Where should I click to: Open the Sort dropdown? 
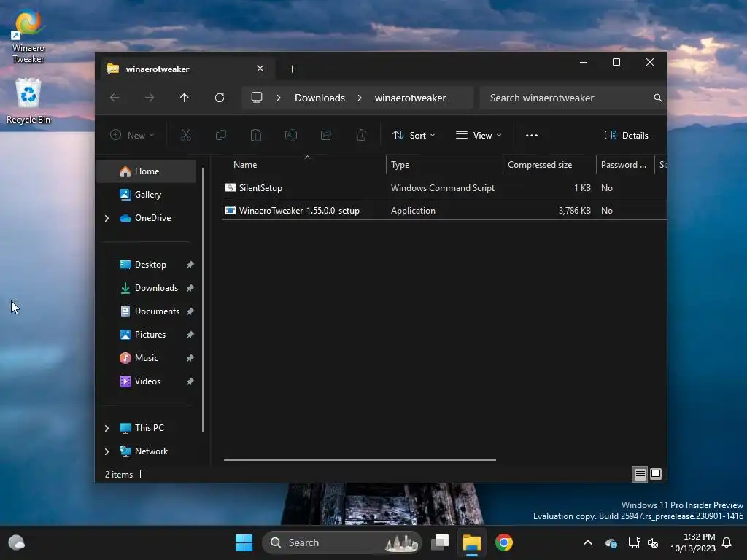click(x=414, y=135)
